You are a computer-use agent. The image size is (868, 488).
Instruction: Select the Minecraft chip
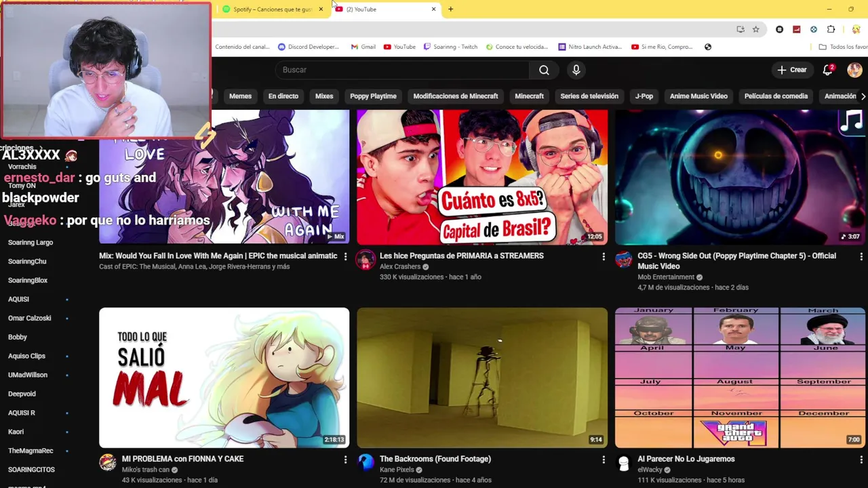pos(529,96)
